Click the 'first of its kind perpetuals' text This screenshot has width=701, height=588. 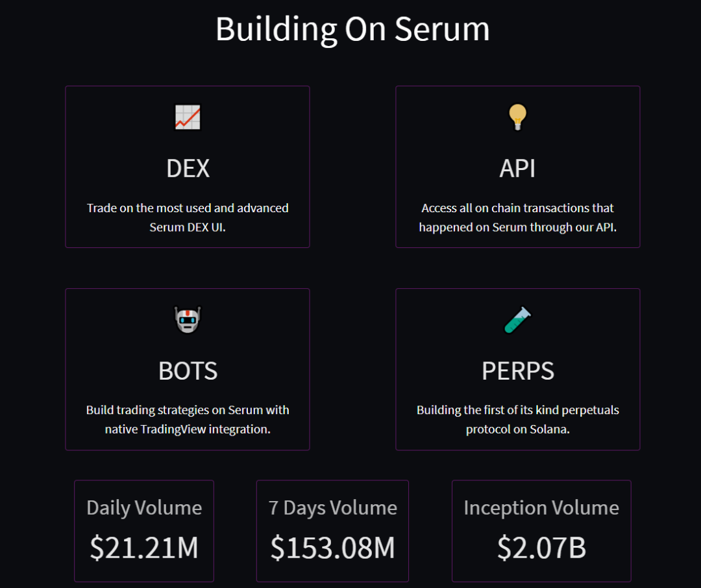(x=517, y=410)
